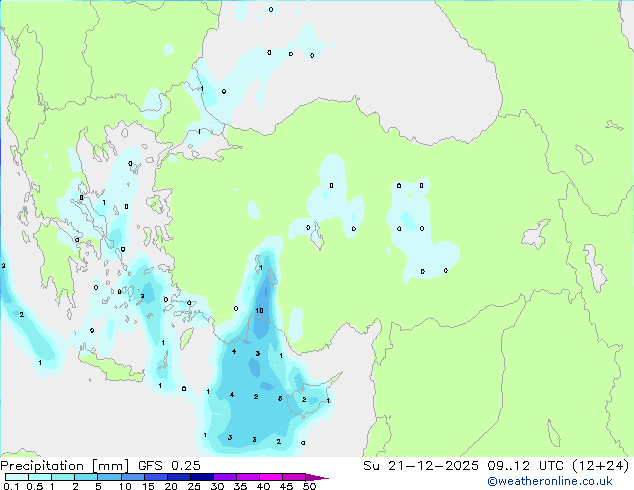634x490 pixels.
Task: Click the 10–15 mm legend color box
Action: tap(133, 477)
